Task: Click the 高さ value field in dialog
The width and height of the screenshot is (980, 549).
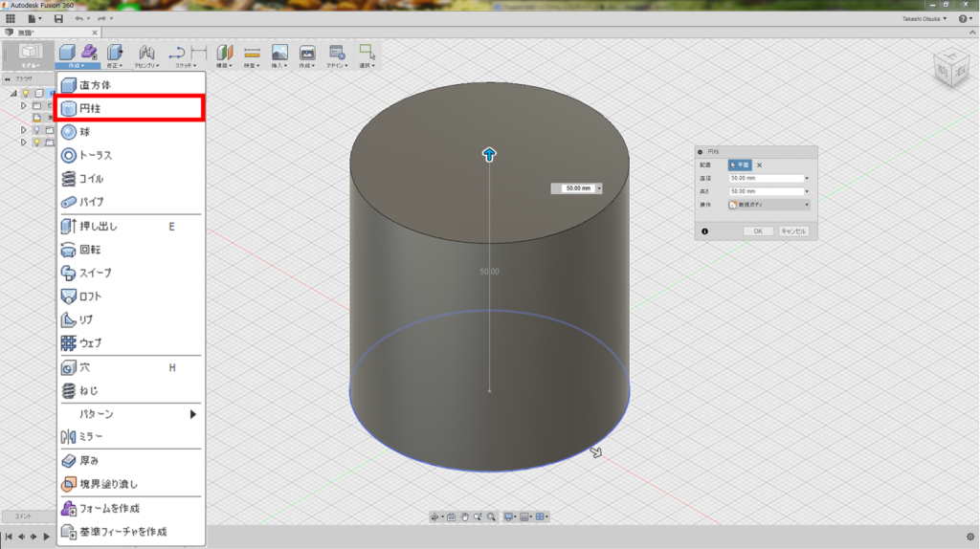Action: click(x=766, y=191)
